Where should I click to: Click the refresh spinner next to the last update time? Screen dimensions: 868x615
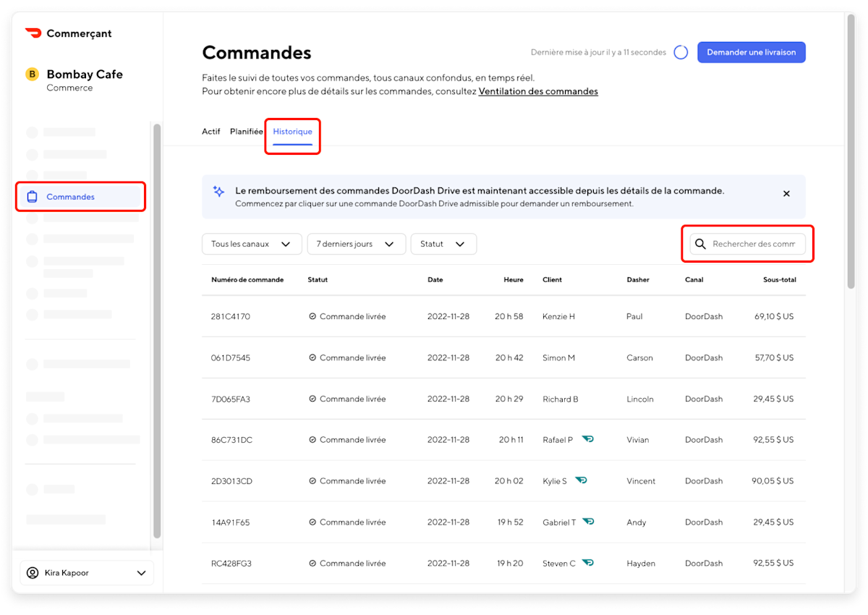coord(681,52)
